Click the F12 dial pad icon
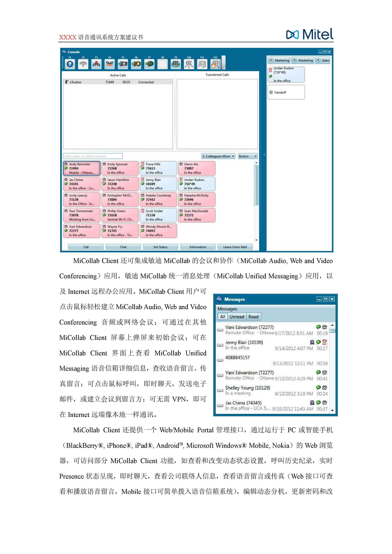The image size is (392, 554). click(x=216, y=64)
